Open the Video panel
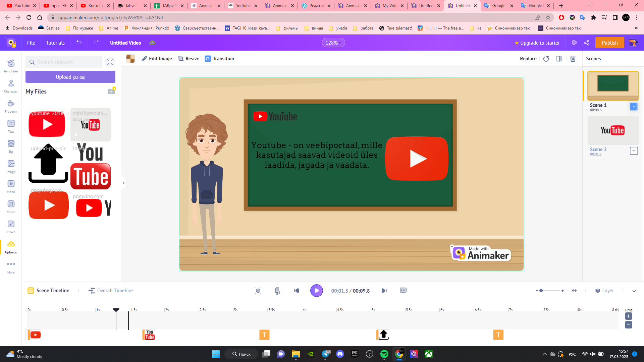Image resolution: width=644 pixels, height=362 pixels. [11, 186]
